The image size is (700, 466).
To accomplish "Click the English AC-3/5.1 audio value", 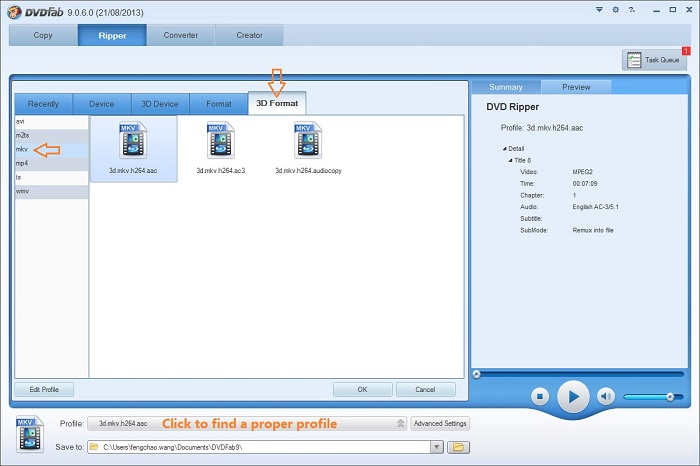I will tap(596, 207).
